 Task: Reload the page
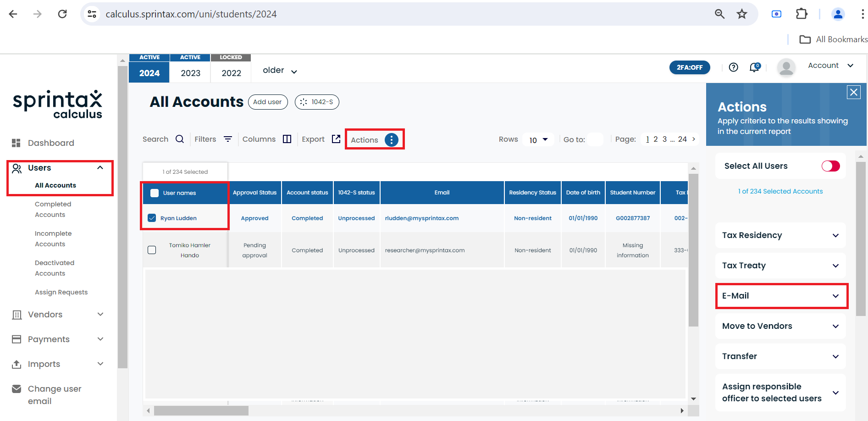point(62,14)
